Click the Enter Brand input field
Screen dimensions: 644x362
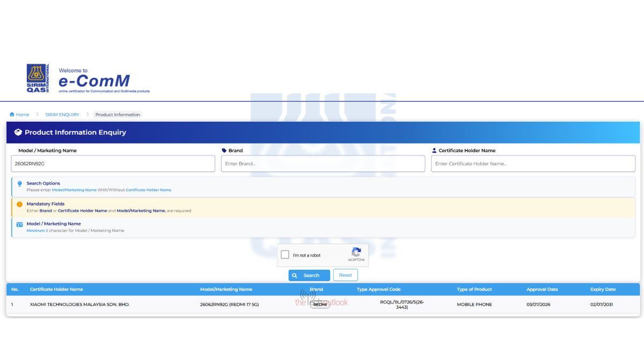[323, 164]
